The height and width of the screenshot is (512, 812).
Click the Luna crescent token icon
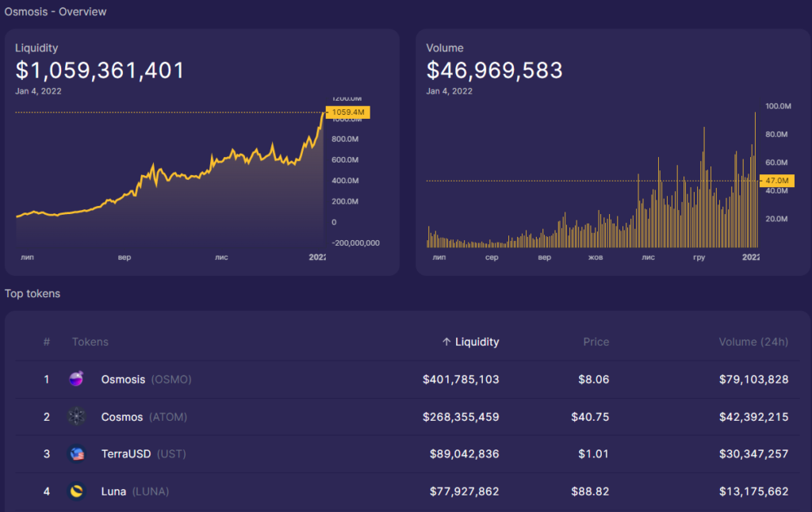click(x=76, y=491)
